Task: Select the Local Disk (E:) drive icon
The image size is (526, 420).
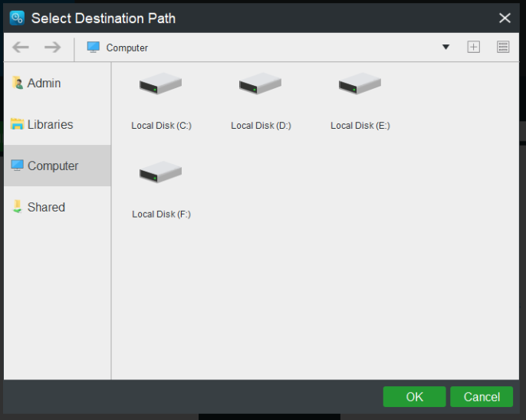Action: 360,84
